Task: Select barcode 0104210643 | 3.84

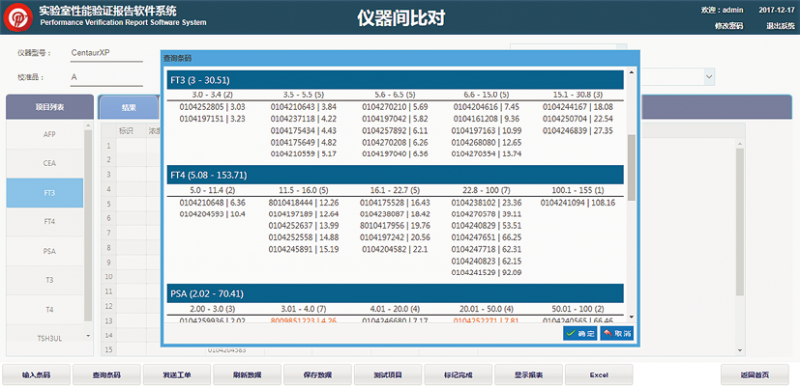Action: click(304, 107)
